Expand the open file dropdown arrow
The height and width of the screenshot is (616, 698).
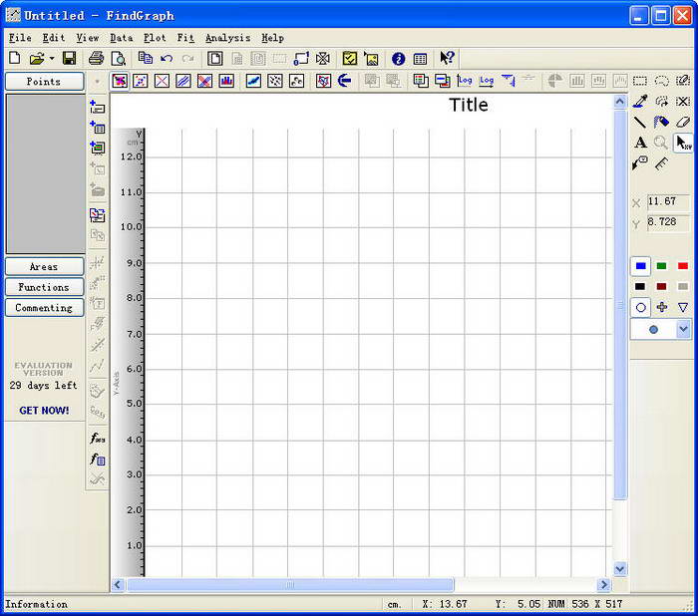[52, 58]
